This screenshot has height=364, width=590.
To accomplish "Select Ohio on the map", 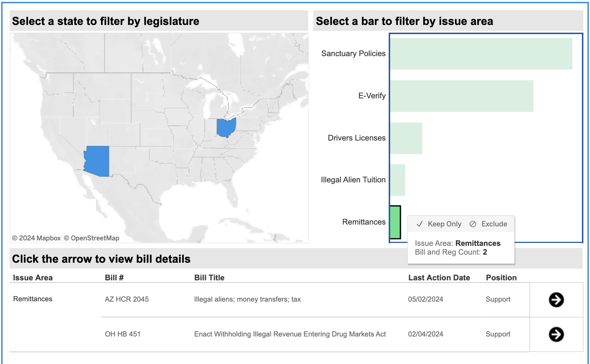I will [x=226, y=127].
